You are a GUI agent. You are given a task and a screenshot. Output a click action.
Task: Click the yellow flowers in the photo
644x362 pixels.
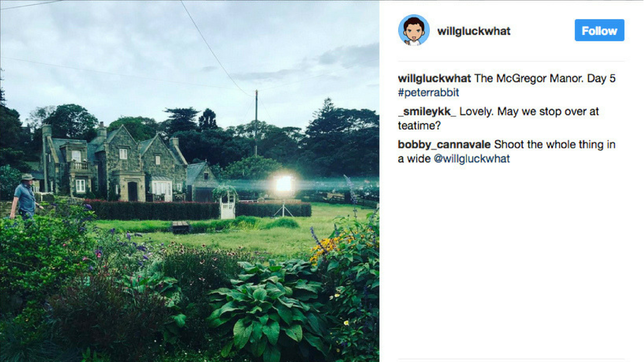pos(328,247)
